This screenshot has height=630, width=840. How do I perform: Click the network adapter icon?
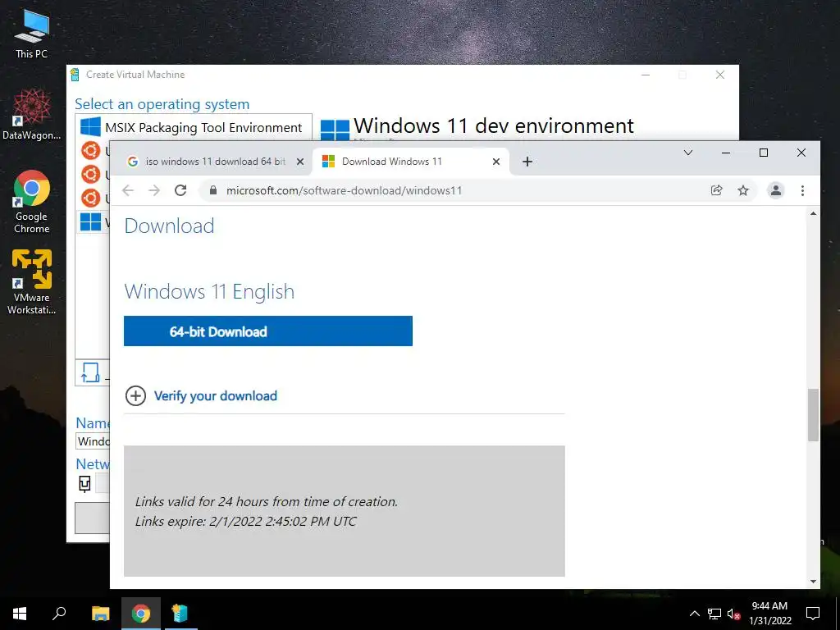point(84,484)
